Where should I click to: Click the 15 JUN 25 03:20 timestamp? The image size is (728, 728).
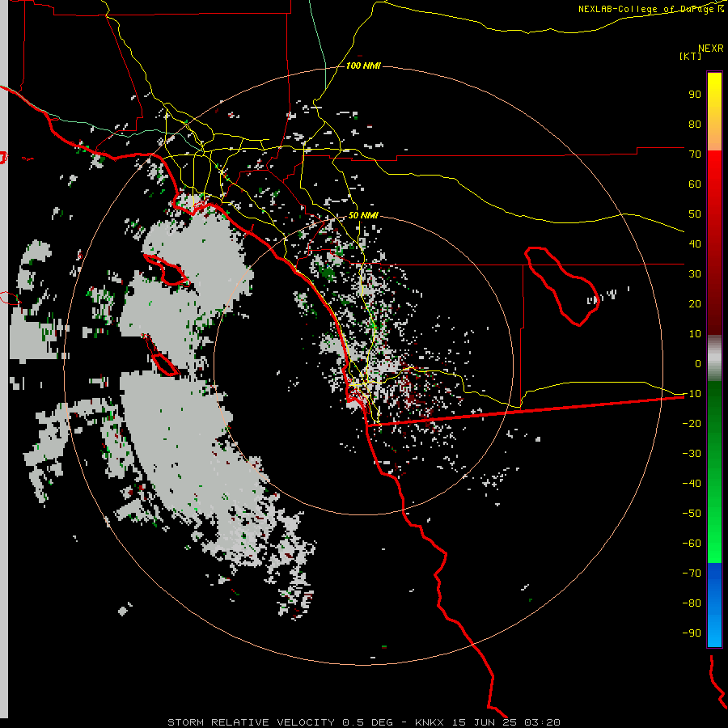(x=506, y=722)
